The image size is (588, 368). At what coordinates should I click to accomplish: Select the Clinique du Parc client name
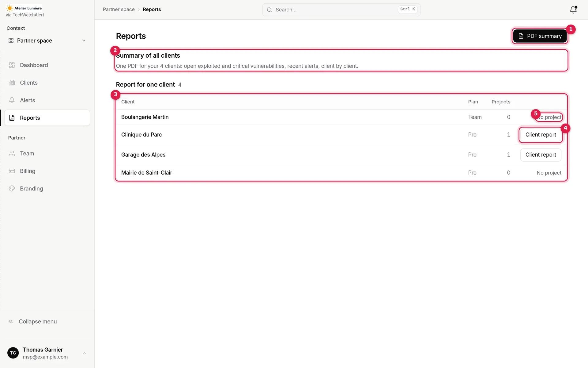[x=141, y=135]
